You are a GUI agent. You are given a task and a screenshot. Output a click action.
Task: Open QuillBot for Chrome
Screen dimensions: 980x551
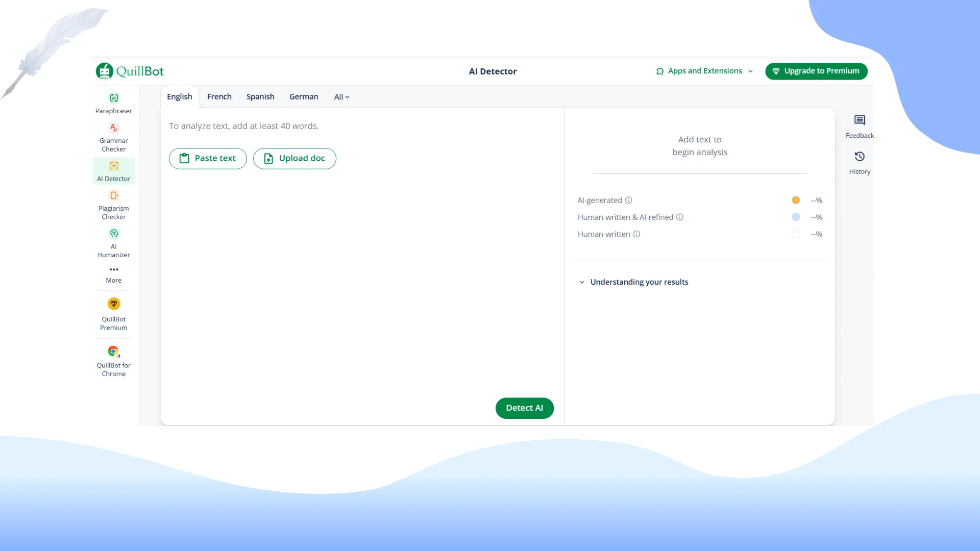pyautogui.click(x=113, y=361)
